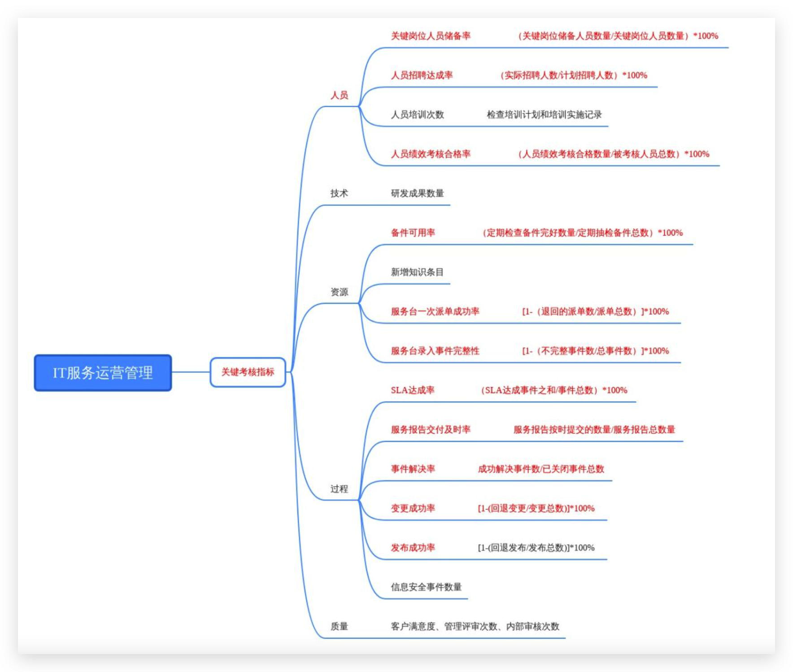Select the formula (SLA达成事件之和/事件总数)*100%
Image resolution: width=793 pixels, height=672 pixels.
point(553,390)
